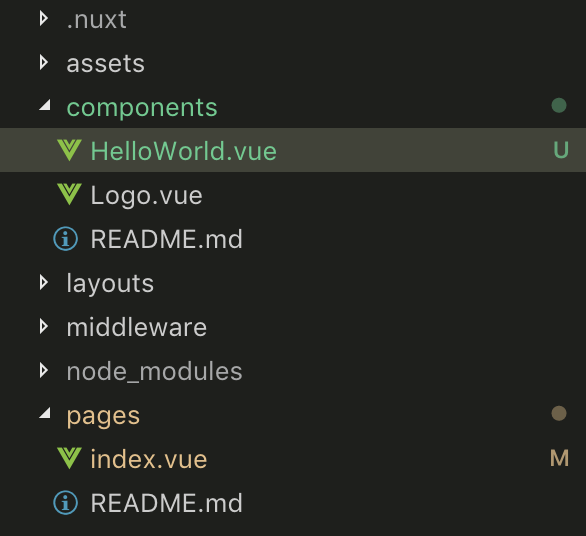
Task: Collapse the pages folder arrow
Action: (x=45, y=413)
